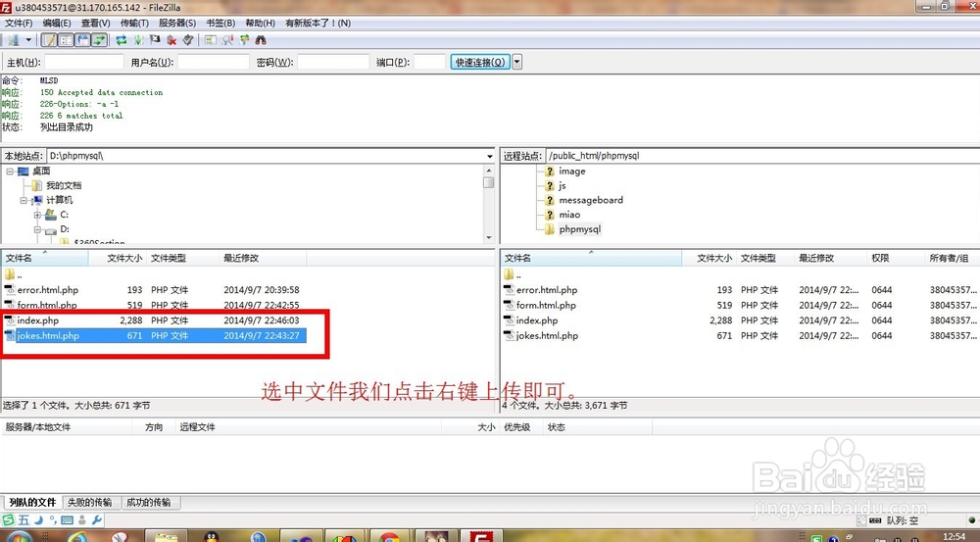
Task: Expand the C: drive node
Action: tap(37, 215)
